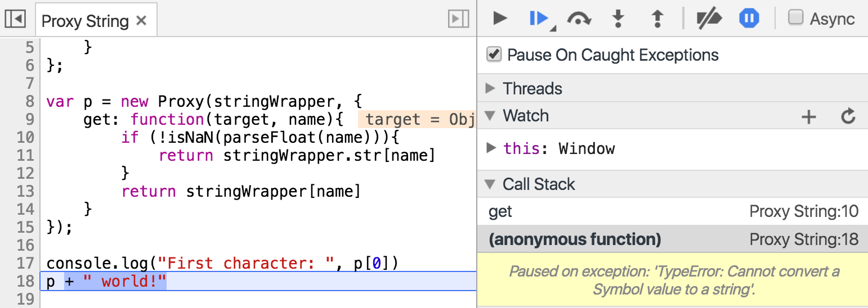This screenshot has width=868, height=308.
Task: Click the blue long-resume execution button
Action: (539, 19)
